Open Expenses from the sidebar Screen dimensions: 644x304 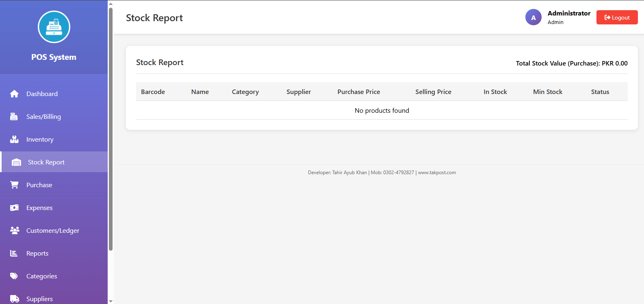pos(39,208)
